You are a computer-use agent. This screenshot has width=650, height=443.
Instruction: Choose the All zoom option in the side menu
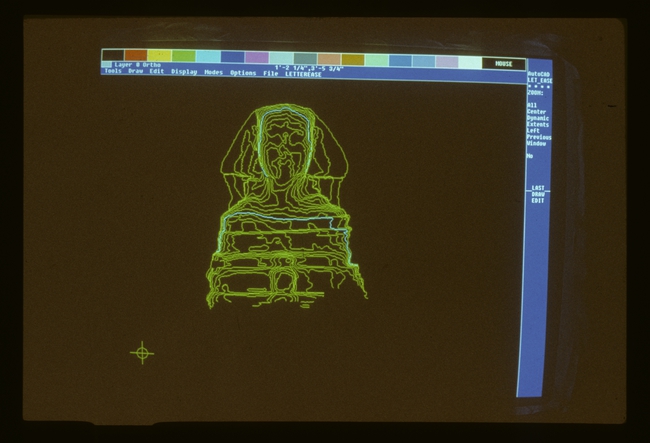[531, 104]
